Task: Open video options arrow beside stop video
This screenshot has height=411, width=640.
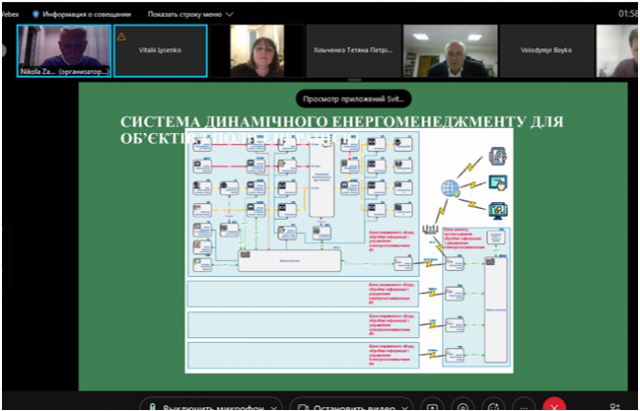Action: click(x=404, y=408)
